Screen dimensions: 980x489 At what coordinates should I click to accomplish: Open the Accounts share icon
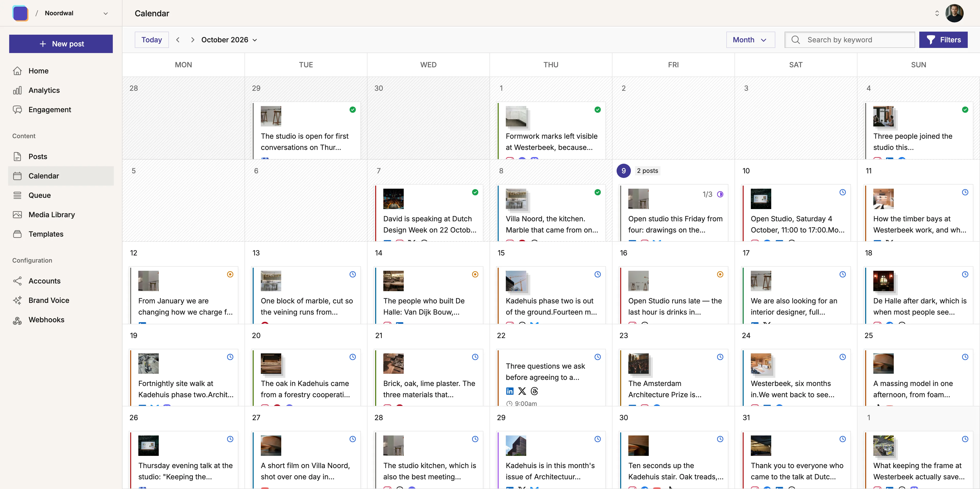coord(17,281)
